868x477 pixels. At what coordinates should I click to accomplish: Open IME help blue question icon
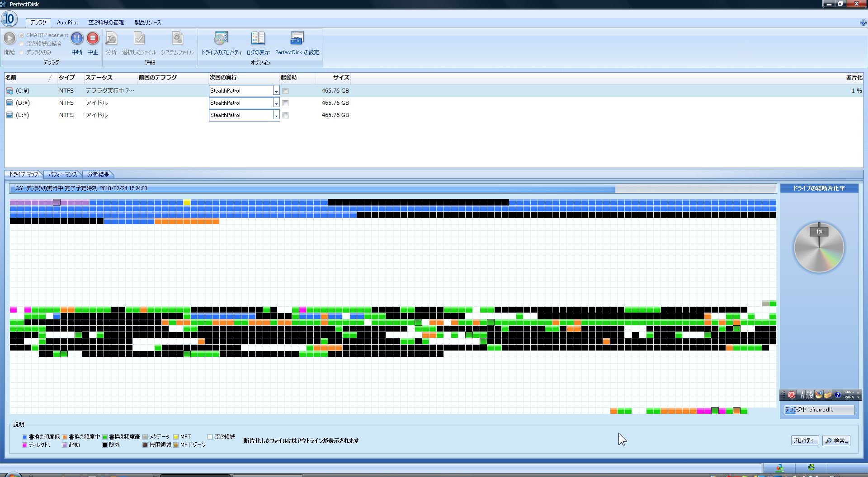pyautogui.click(x=838, y=395)
